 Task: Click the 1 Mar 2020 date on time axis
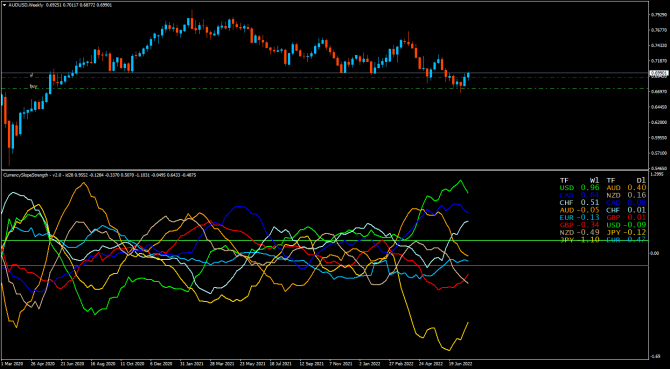click(x=11, y=366)
